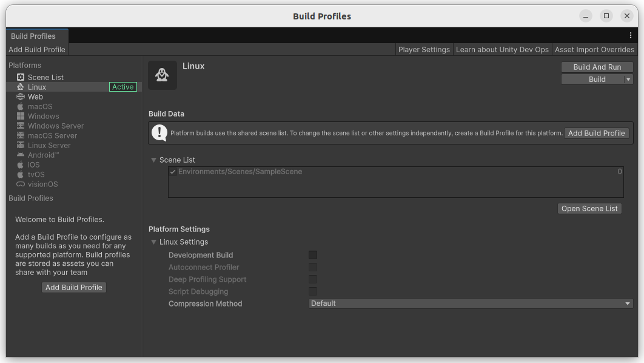
Task: Click the Android robot icon
Action: point(21,155)
